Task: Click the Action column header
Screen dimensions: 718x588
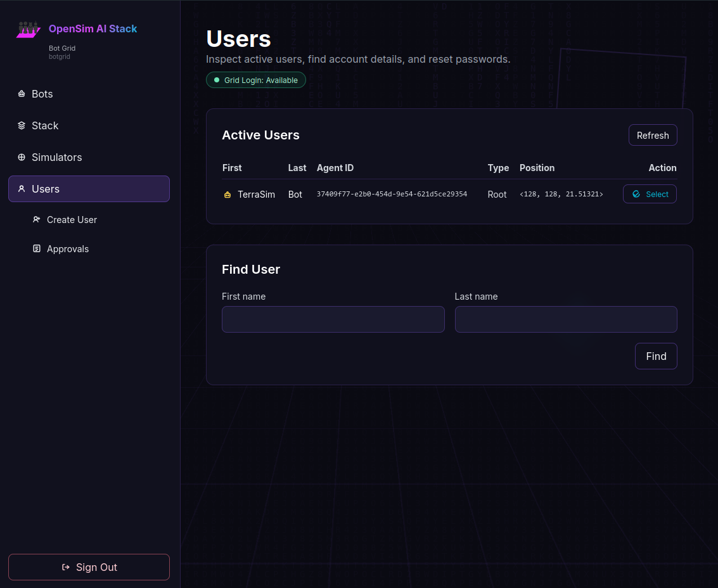Action: [662, 168]
